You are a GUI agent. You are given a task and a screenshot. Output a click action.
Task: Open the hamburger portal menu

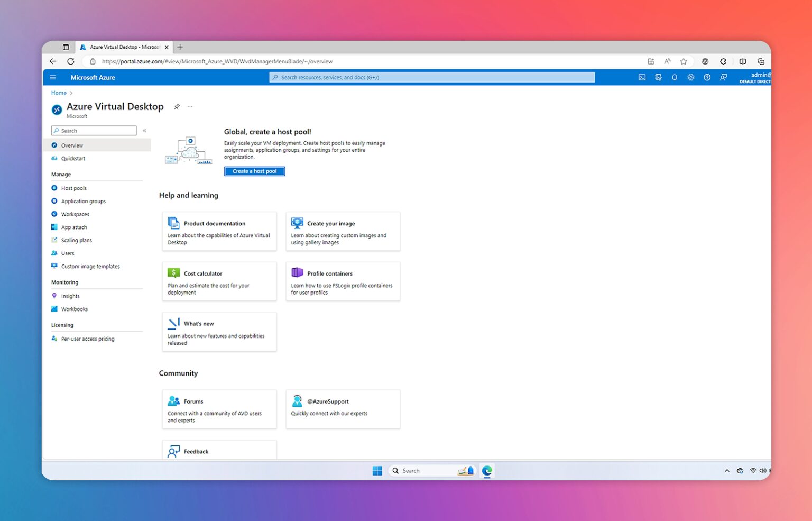(53, 77)
